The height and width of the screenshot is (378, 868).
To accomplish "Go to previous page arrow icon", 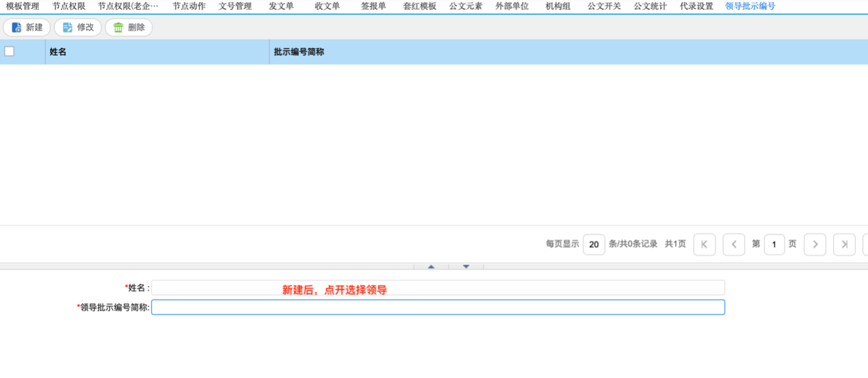I will (733, 244).
